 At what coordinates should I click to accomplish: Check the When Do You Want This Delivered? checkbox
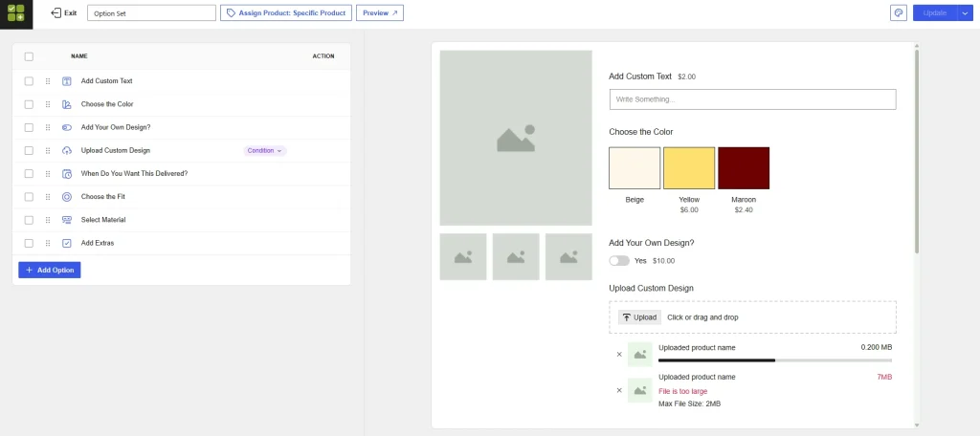tap(29, 174)
